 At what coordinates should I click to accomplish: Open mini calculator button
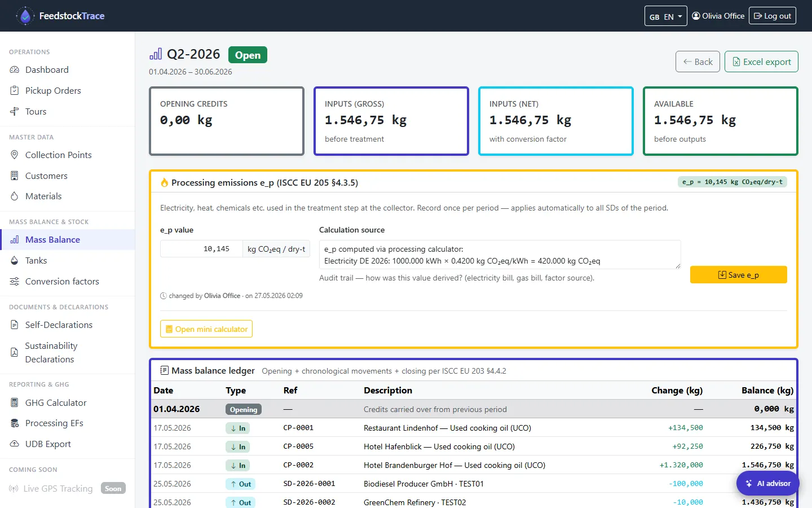coord(206,329)
